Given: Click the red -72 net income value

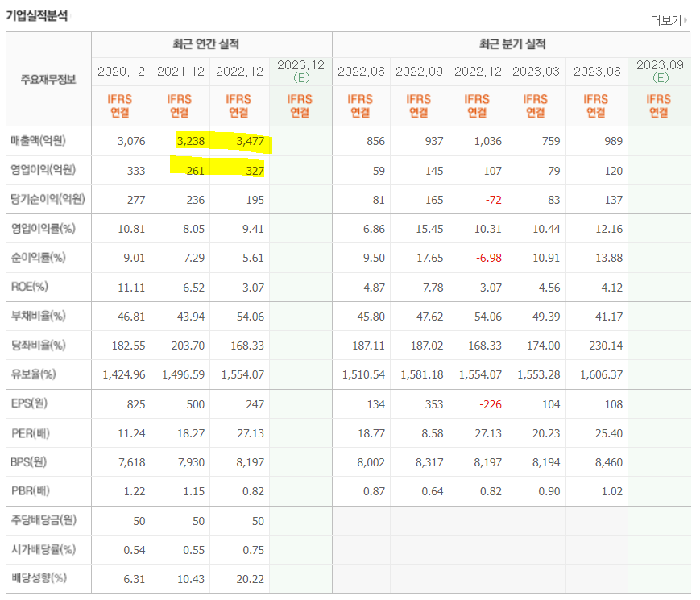Looking at the screenshot, I should 494,200.
